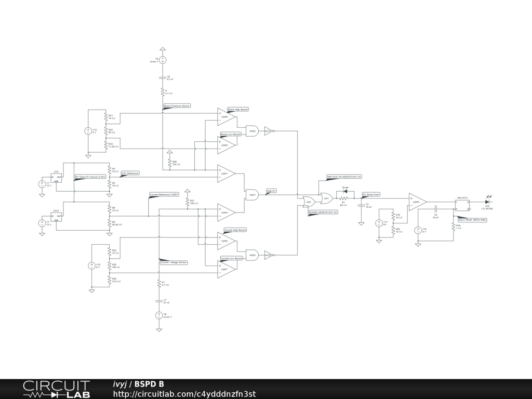Image resolution: width=532 pixels, height=399 pixels.
Task: Select the SRLATCH component
Action: [x=462, y=205]
